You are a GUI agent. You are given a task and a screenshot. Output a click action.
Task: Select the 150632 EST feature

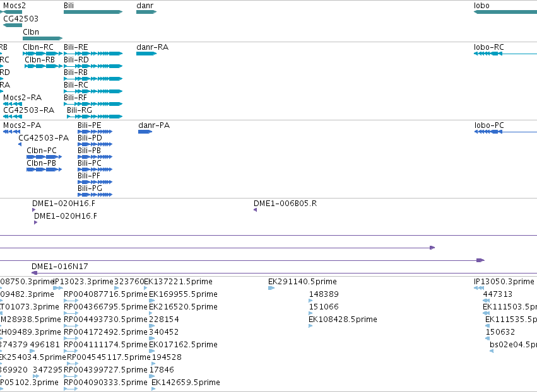click(487, 338)
